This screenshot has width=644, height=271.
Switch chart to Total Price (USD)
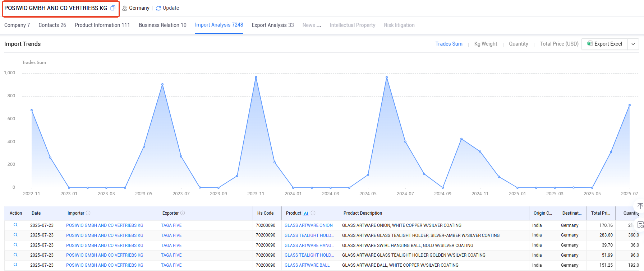tap(559, 44)
